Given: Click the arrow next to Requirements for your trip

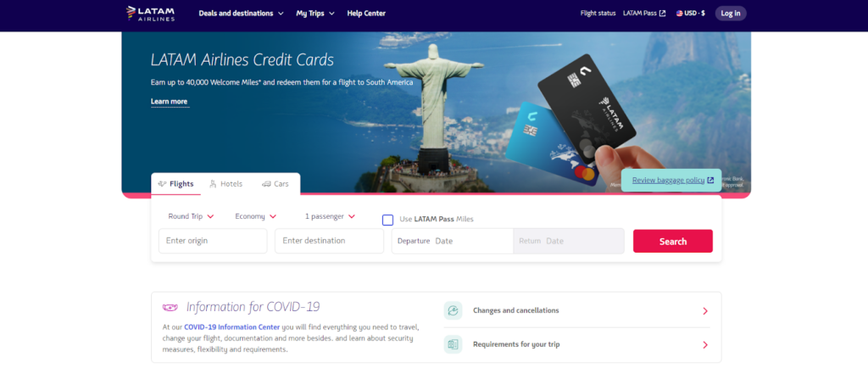Looking at the screenshot, I should 705,344.
